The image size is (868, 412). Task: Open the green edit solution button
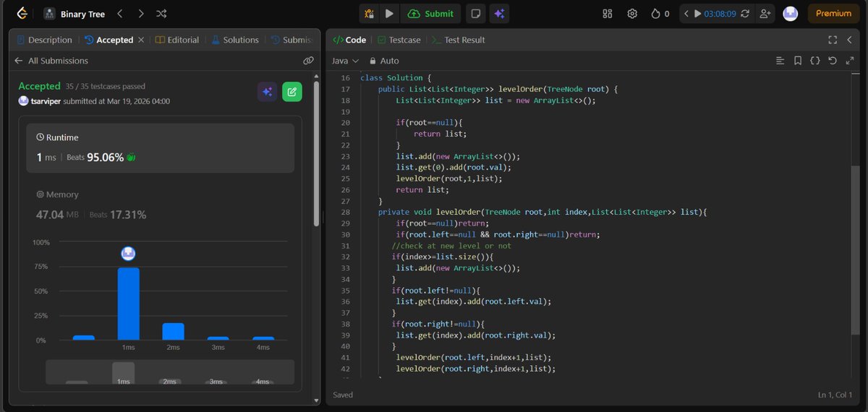[x=292, y=92]
